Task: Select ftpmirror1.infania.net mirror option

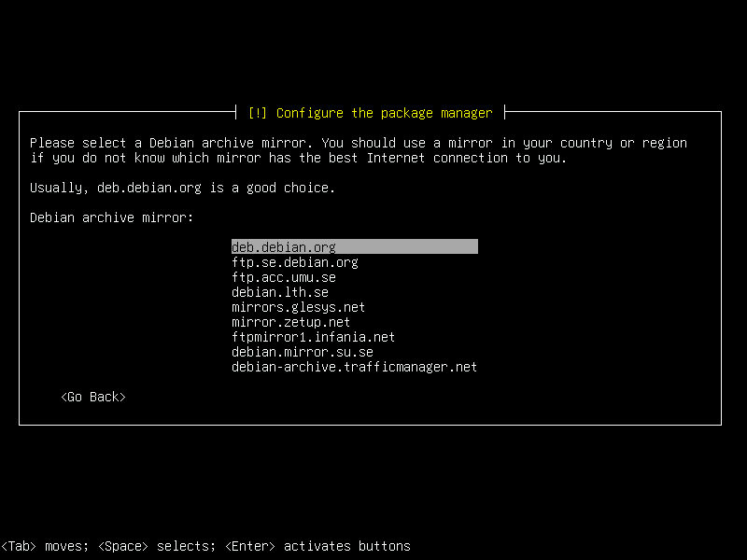Action: [313, 336]
